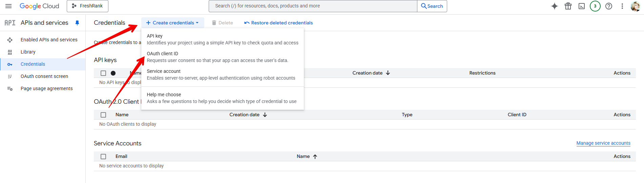Viewport: 644px width, 183px height.
Task: Open the user account avatar
Action: (635, 6)
